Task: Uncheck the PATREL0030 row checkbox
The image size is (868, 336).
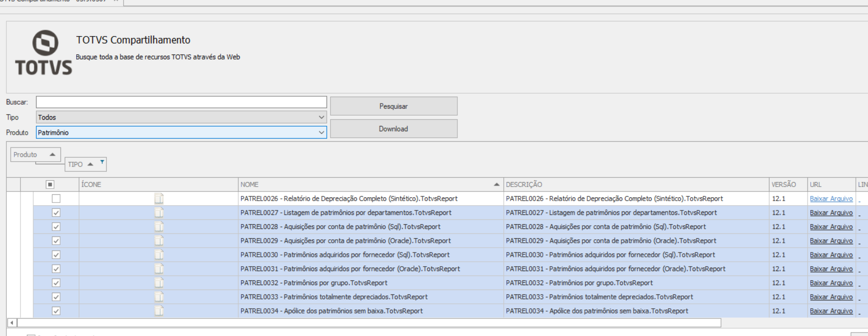Action: pyautogui.click(x=56, y=254)
